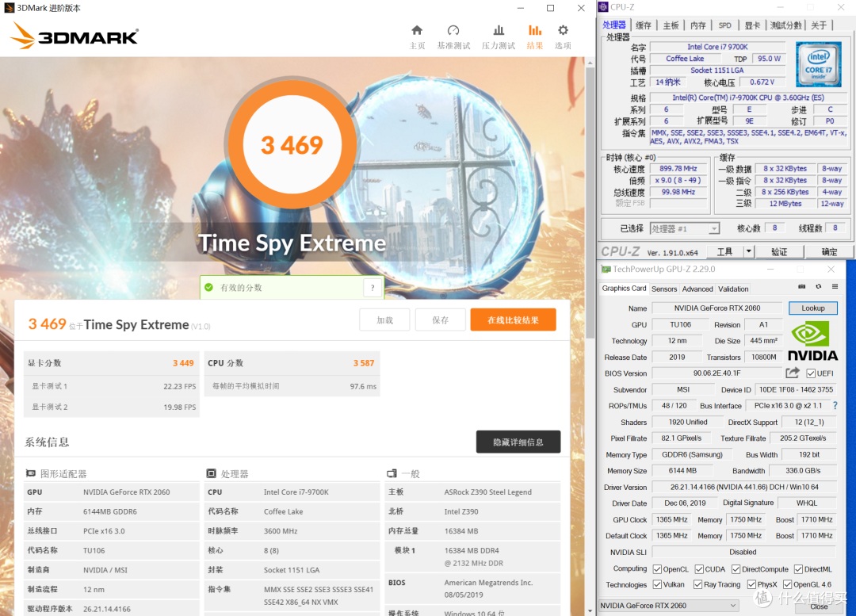Image resolution: width=856 pixels, height=616 pixels.
Task: Click the Intel Core i7 badge in CPU-Z
Action: [x=818, y=64]
